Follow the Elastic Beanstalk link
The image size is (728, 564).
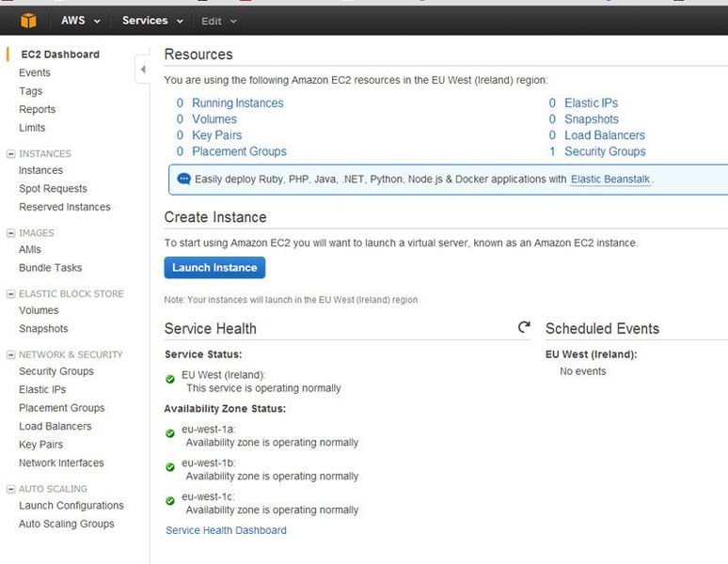point(610,179)
